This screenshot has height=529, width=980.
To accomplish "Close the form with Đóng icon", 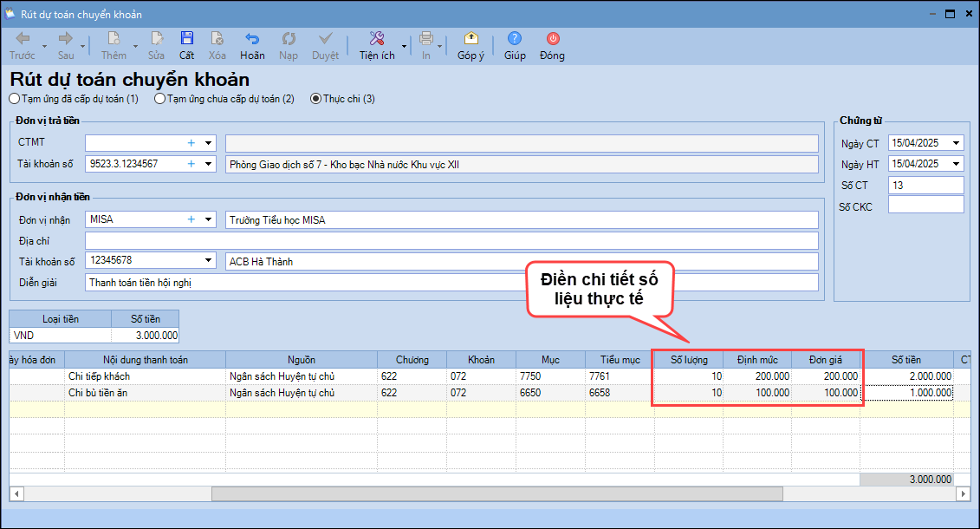I will click(x=553, y=39).
